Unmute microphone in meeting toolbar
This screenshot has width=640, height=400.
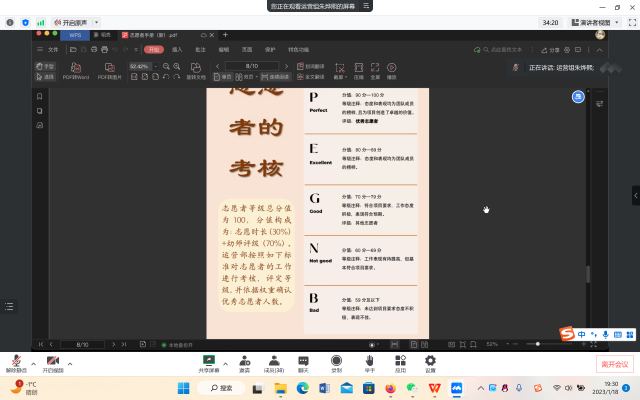pos(16,362)
